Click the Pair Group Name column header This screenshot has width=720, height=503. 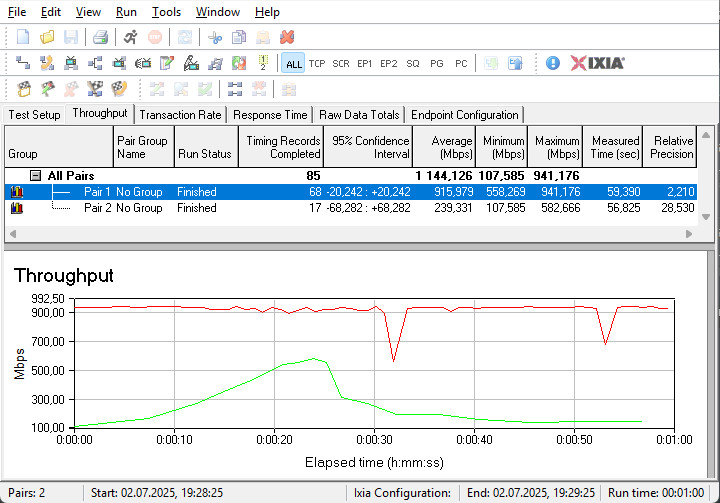pyautogui.click(x=144, y=147)
